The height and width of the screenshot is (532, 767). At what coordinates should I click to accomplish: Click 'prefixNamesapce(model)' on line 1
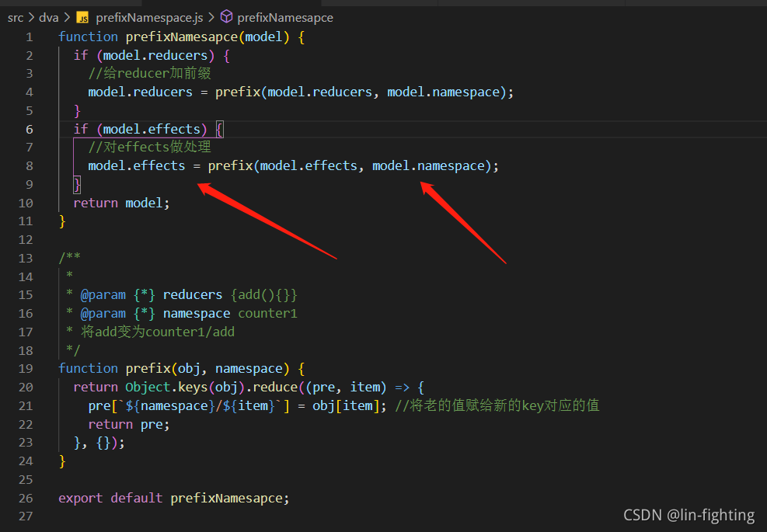207,37
